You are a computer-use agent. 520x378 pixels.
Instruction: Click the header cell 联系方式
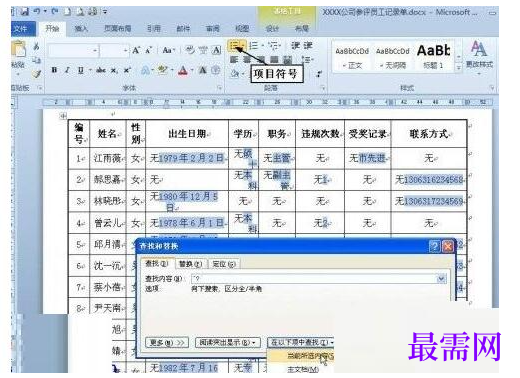429,134
